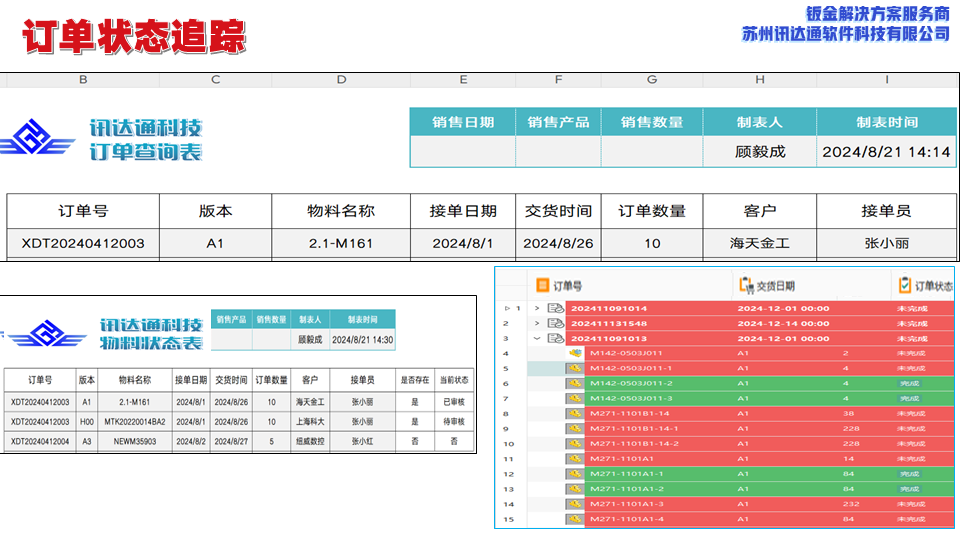Click the part icon for M142-0503J011
The image size is (960, 540).
575,353
